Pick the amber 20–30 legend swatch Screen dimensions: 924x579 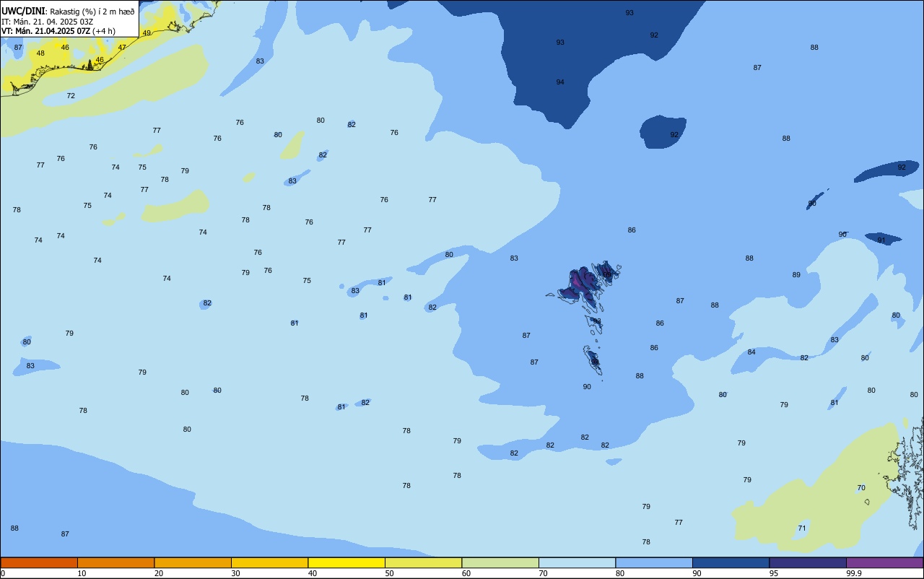pos(193,562)
